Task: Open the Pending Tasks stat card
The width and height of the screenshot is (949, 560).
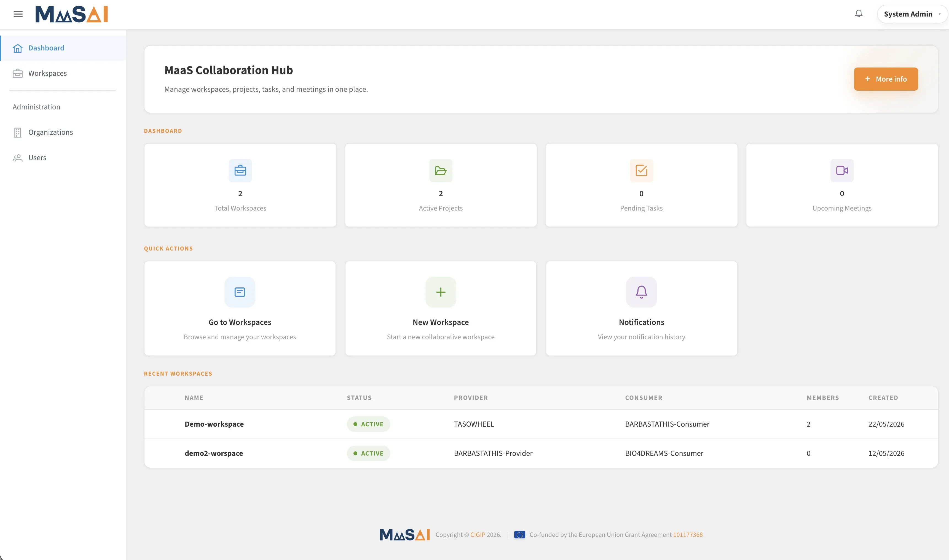Action: pyautogui.click(x=641, y=185)
